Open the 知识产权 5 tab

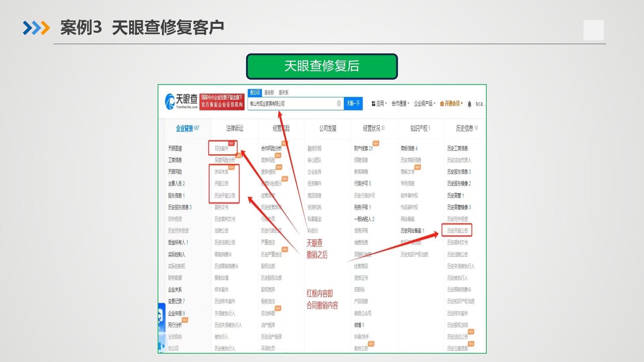pos(420,128)
